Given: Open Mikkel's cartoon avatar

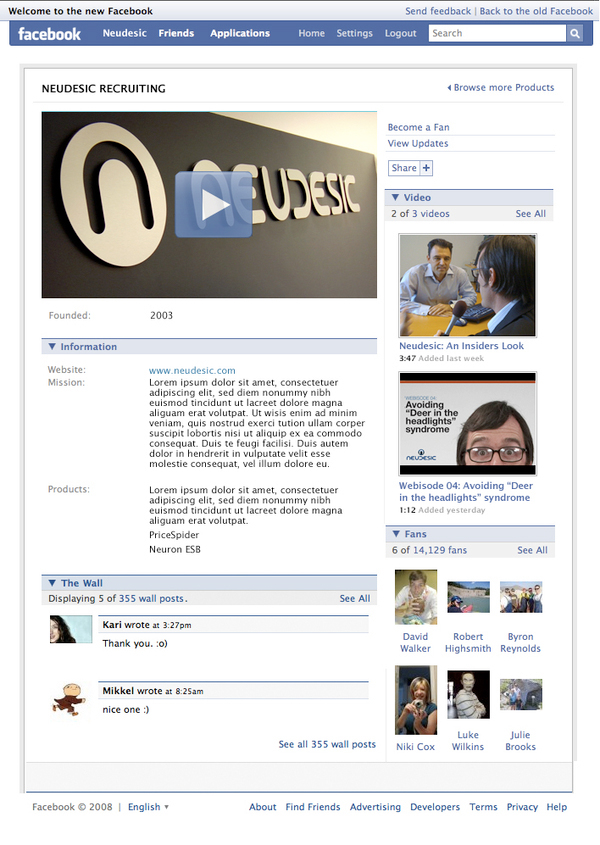Looking at the screenshot, I should [x=69, y=698].
